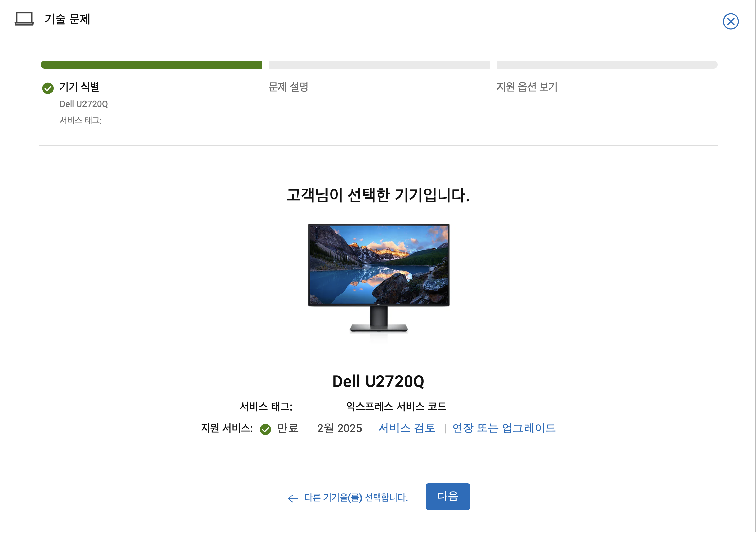Viewport: 756px width, 535px height.
Task: Close the 기술 문제 dialog
Action: click(730, 21)
